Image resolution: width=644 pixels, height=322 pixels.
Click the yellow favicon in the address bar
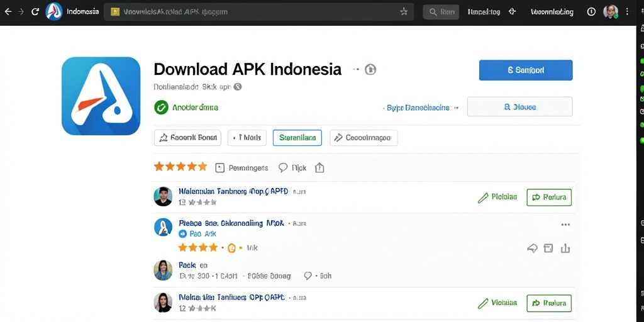tap(116, 12)
